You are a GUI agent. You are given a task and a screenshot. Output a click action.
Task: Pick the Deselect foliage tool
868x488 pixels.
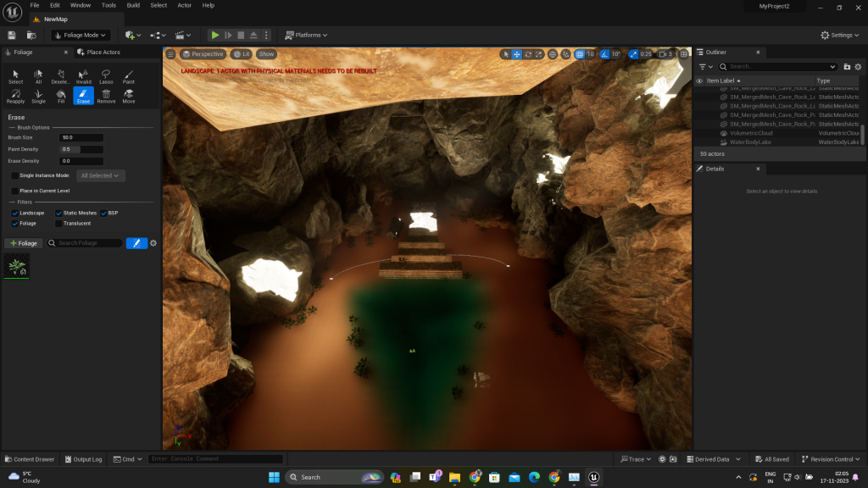61,76
